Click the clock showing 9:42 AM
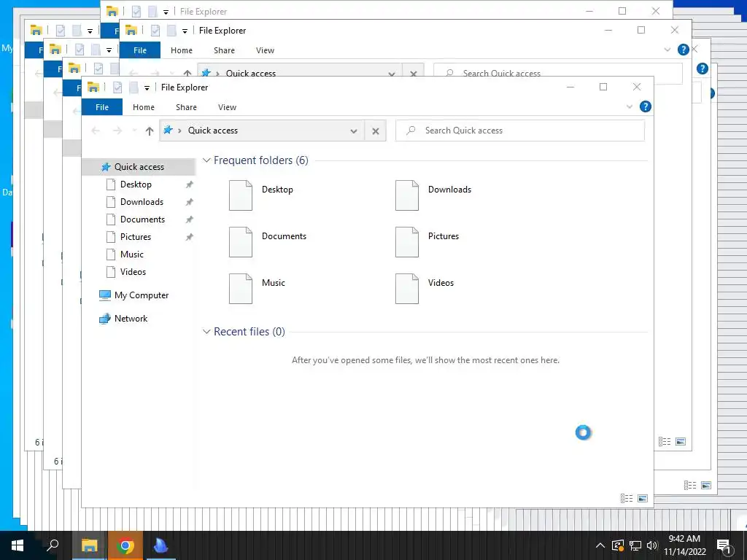Image resolution: width=747 pixels, height=560 pixels. (x=684, y=539)
